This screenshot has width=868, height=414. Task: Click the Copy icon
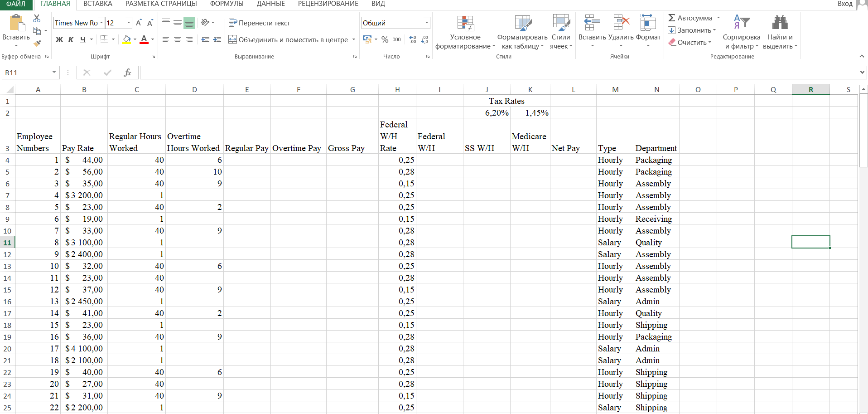(37, 30)
